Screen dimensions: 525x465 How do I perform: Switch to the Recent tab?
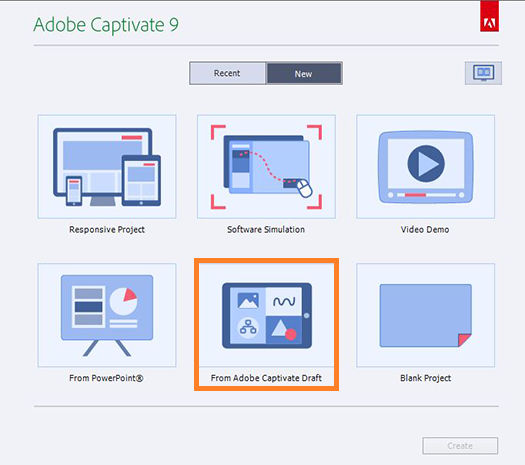[228, 73]
